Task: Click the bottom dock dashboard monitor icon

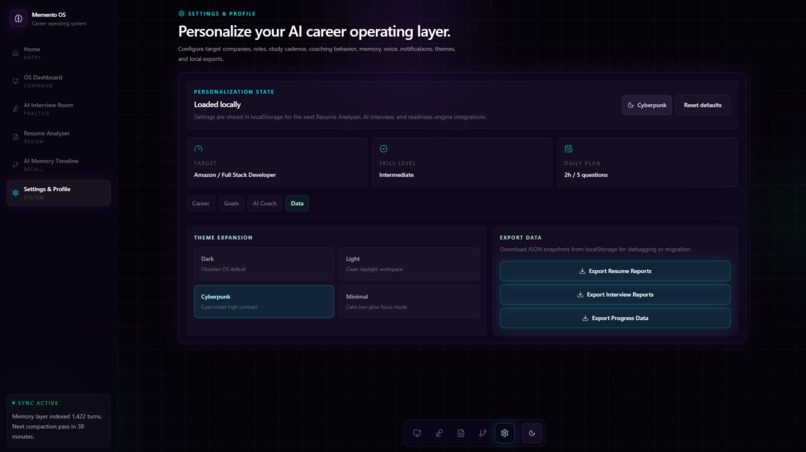Action: (417, 433)
